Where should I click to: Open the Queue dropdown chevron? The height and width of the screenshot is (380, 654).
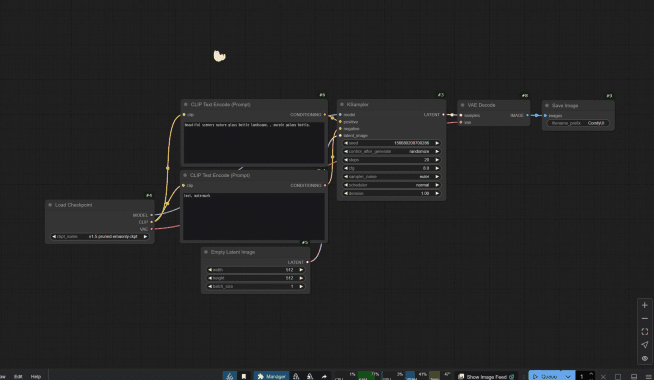pos(568,377)
